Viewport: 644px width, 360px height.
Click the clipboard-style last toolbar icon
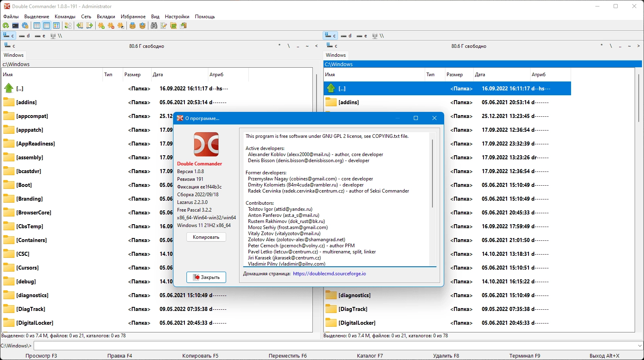tap(183, 26)
